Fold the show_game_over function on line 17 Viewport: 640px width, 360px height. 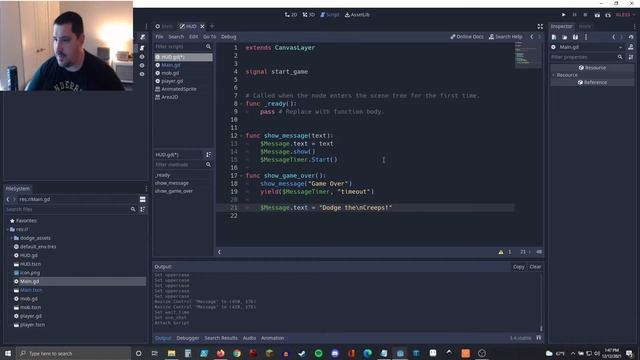click(x=241, y=176)
